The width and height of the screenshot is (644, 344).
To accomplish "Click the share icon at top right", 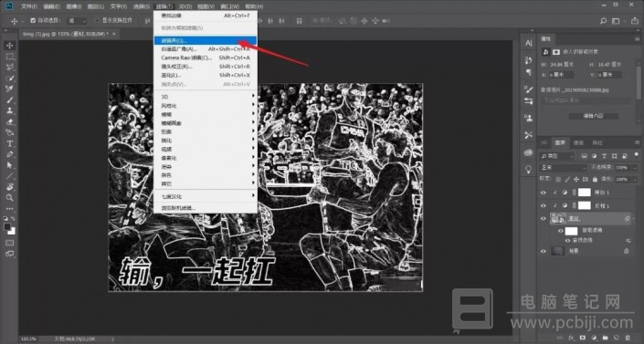I will (x=635, y=21).
